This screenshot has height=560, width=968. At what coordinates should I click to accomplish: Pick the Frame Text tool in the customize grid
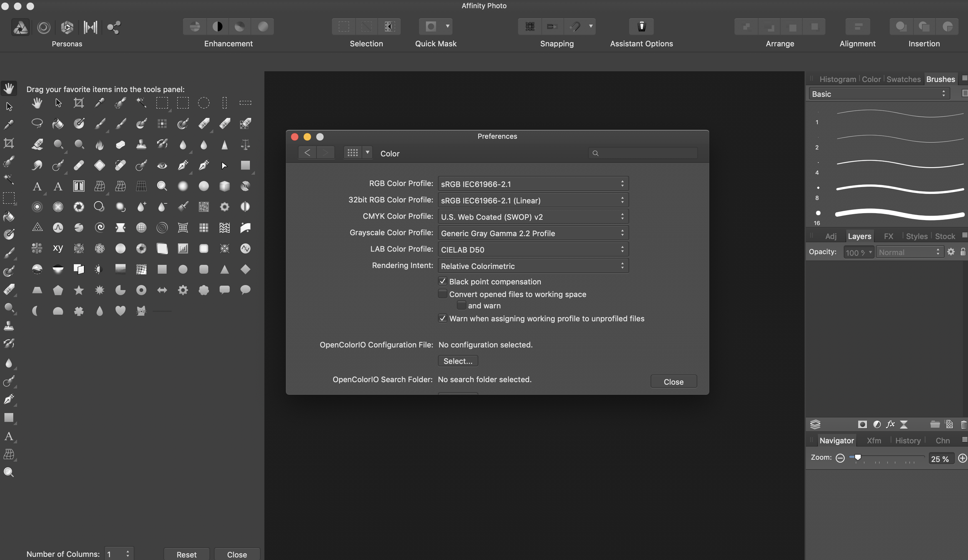coord(79,186)
